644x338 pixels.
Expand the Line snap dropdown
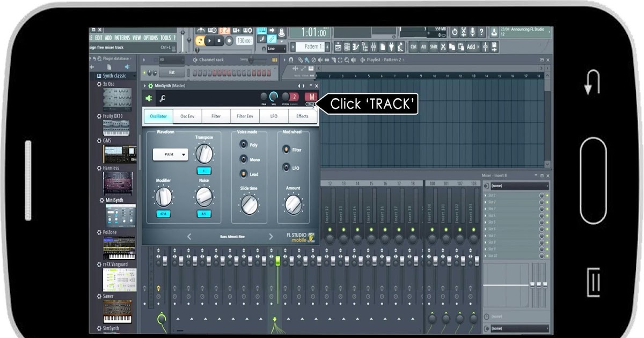click(x=276, y=48)
